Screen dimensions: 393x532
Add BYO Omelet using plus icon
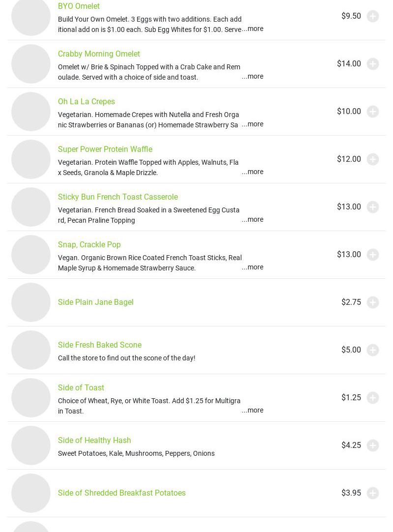[373, 16]
